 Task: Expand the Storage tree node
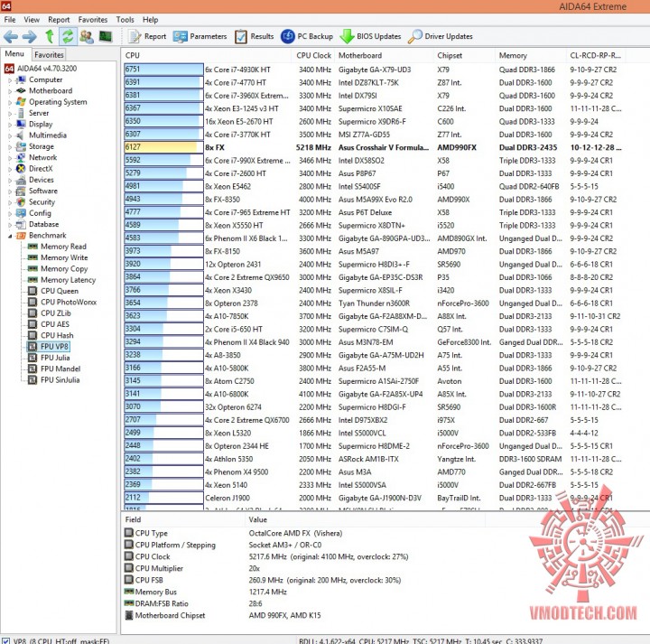[10, 147]
